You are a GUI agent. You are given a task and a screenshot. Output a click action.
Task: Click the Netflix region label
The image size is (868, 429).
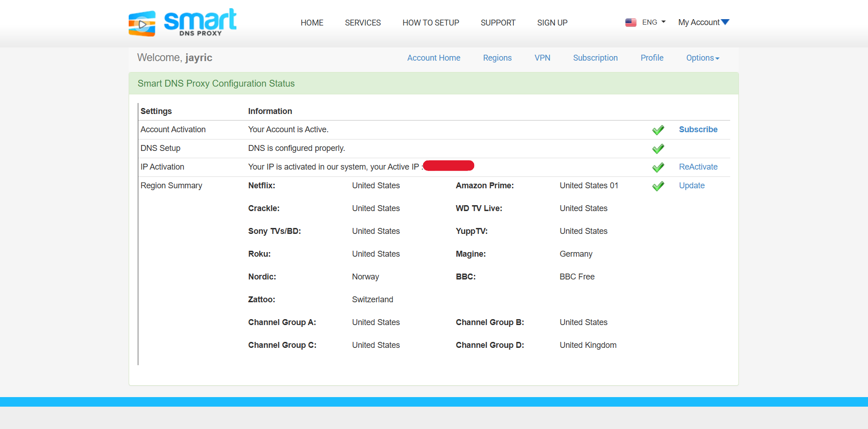[x=261, y=186]
